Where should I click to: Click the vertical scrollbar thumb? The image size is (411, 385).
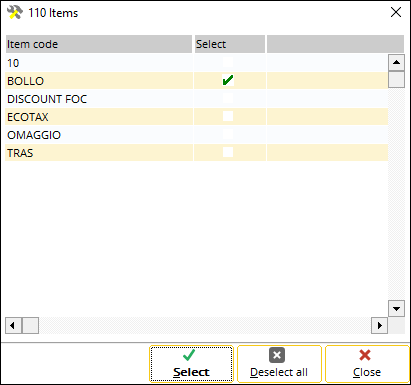click(x=396, y=79)
